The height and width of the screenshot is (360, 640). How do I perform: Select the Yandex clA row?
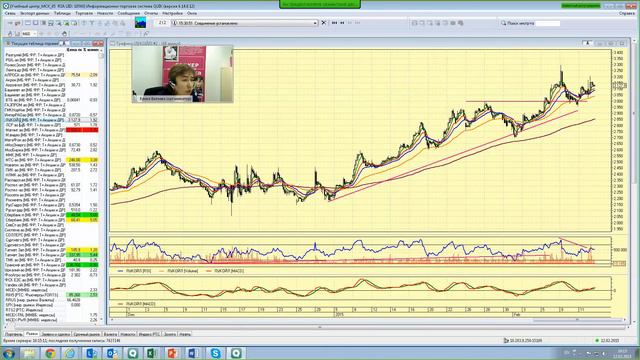pos(51,285)
